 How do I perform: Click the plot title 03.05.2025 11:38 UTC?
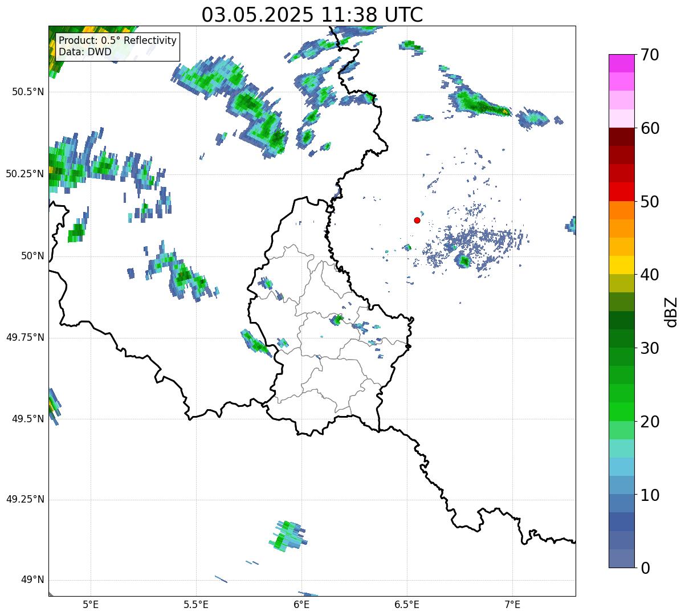click(x=312, y=14)
